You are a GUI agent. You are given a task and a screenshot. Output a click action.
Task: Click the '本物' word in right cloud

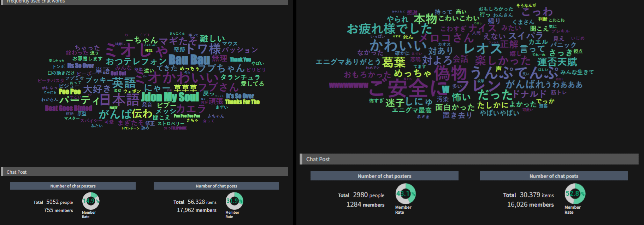pyautogui.click(x=425, y=19)
